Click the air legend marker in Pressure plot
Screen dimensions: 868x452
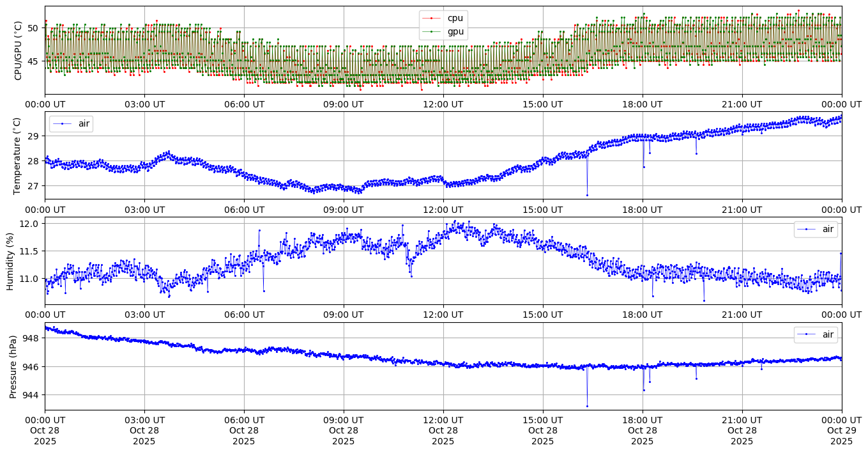click(807, 334)
